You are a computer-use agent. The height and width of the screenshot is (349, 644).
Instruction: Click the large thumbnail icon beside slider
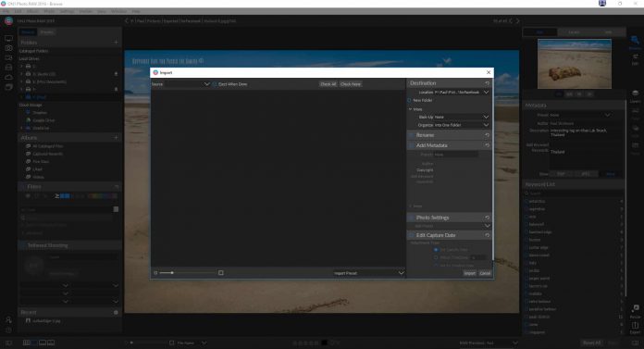tap(221, 272)
